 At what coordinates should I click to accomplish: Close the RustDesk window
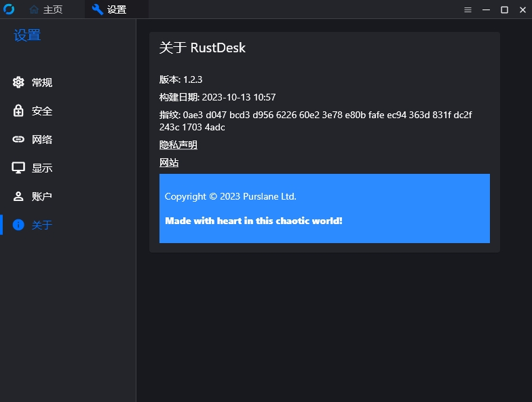522,10
